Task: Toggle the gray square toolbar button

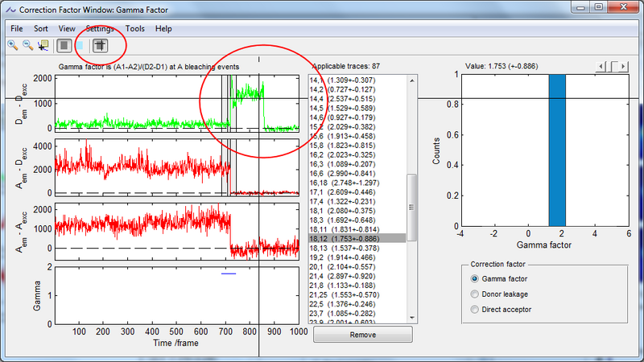Action: (63, 45)
